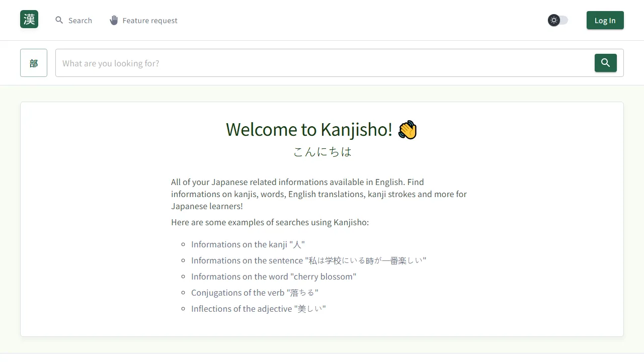Screen dimensions: 644x362
Task: Click the raised hand Feature request icon
Action: pos(114,20)
